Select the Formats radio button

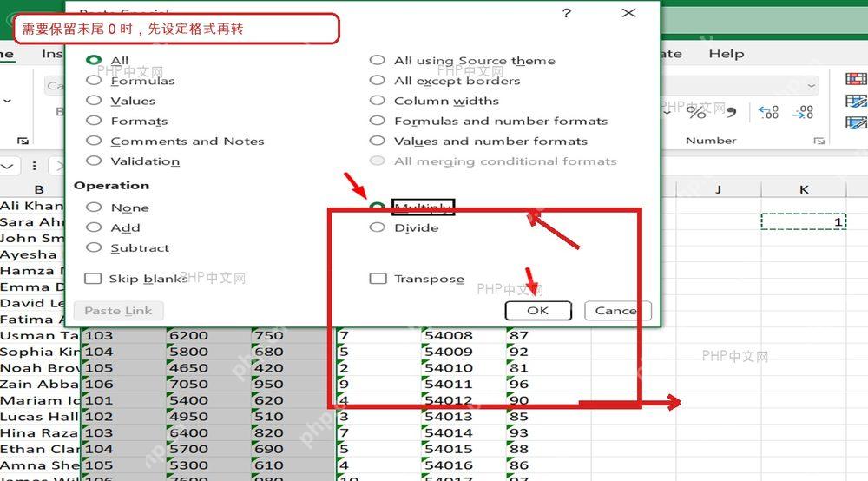[94, 121]
